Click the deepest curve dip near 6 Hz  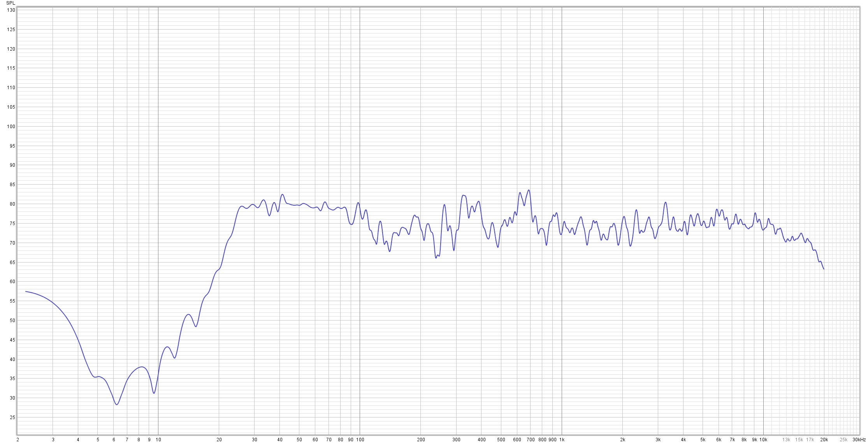click(x=116, y=404)
